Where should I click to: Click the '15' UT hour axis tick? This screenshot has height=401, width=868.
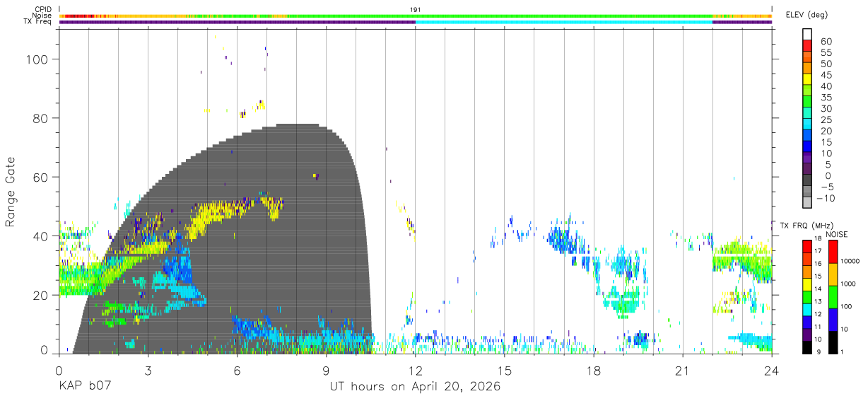[504, 371]
